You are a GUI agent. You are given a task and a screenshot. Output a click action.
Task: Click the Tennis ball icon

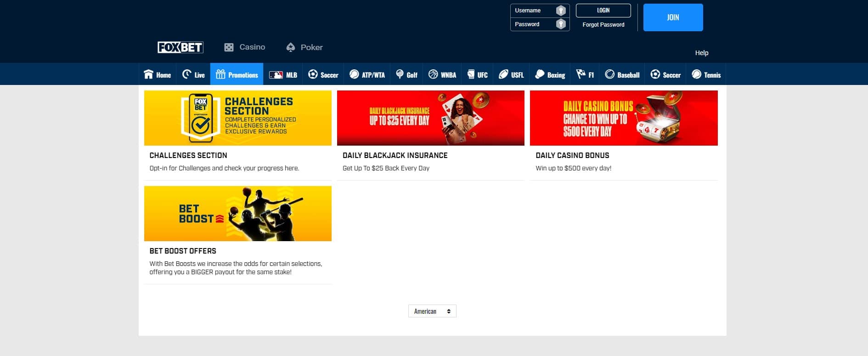(696, 74)
